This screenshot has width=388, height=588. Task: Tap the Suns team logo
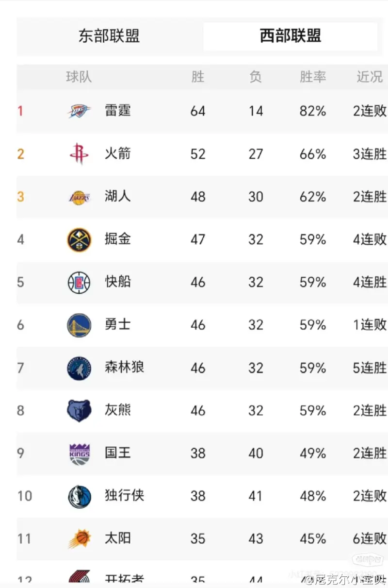click(79, 539)
